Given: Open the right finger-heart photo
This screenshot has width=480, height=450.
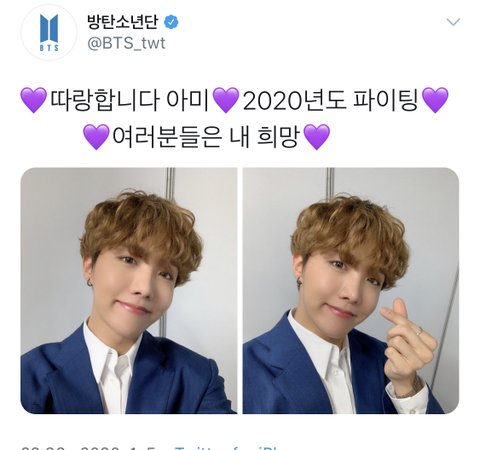Looking at the screenshot, I should [351, 291].
